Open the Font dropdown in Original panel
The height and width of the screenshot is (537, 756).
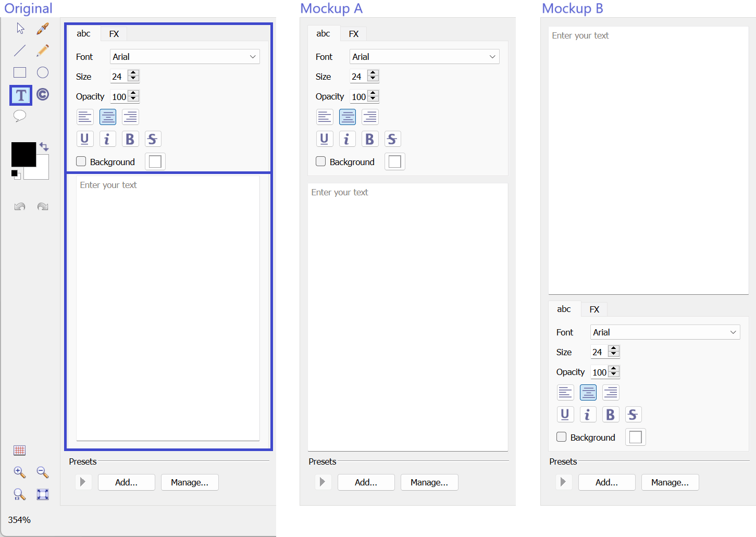point(185,57)
